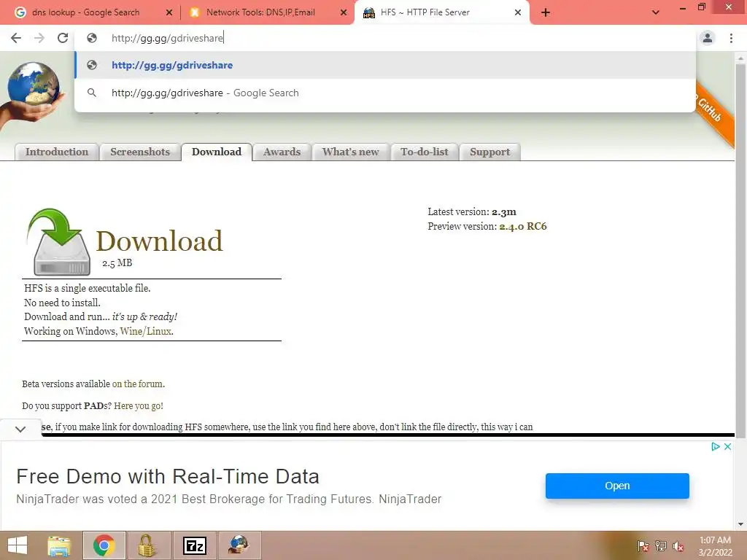Open a new browser tab
Screen dimensions: 747x560
pyautogui.click(x=546, y=12)
